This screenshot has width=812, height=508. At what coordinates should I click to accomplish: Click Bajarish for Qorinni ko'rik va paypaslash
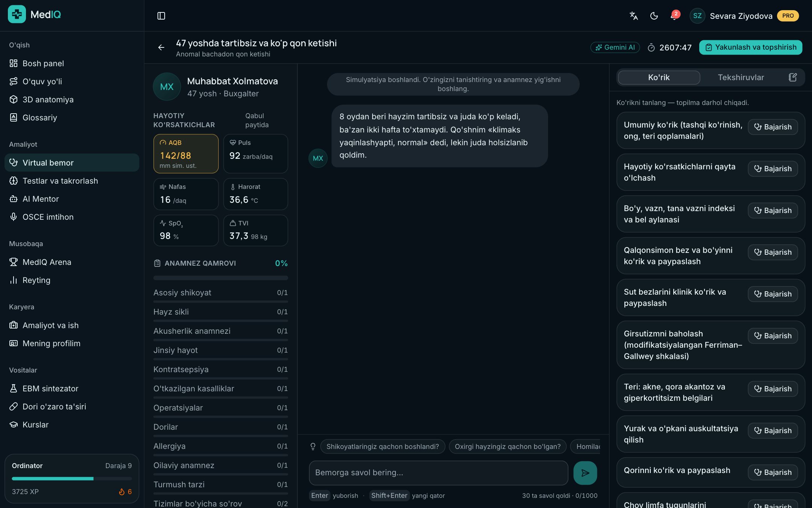(773, 473)
